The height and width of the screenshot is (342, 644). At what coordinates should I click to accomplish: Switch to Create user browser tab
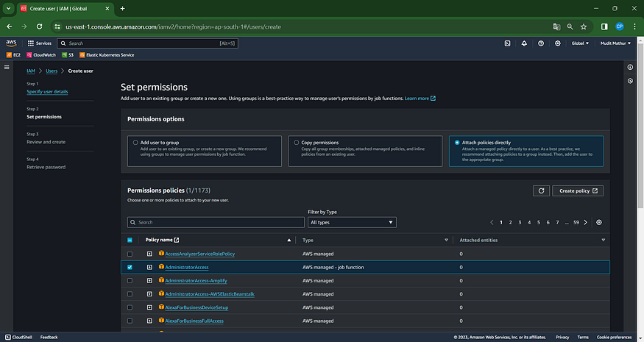coord(65,8)
